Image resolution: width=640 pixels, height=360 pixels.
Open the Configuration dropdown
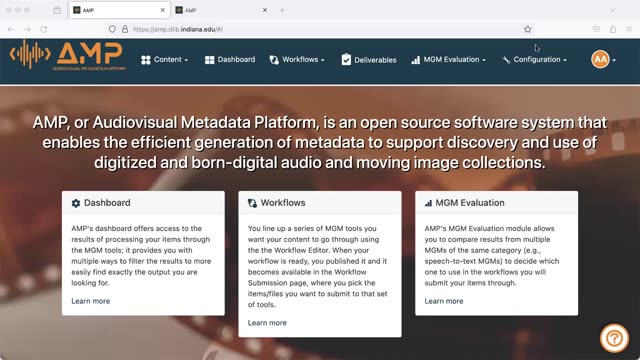(x=535, y=60)
